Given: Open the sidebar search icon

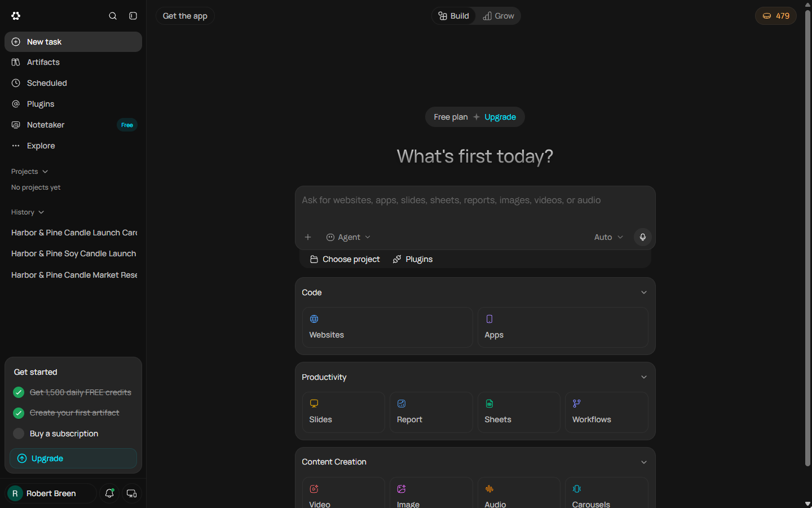Looking at the screenshot, I should coord(113,16).
